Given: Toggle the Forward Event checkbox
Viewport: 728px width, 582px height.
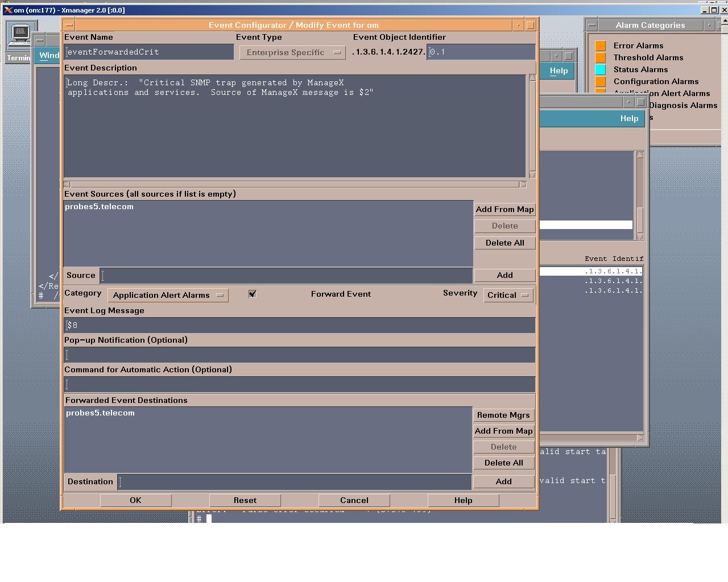Looking at the screenshot, I should point(252,294).
